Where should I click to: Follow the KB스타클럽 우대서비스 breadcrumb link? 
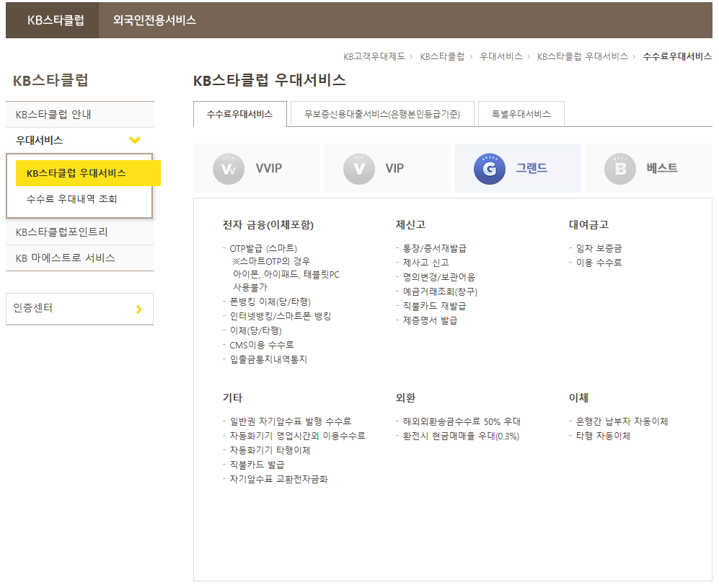(x=583, y=56)
